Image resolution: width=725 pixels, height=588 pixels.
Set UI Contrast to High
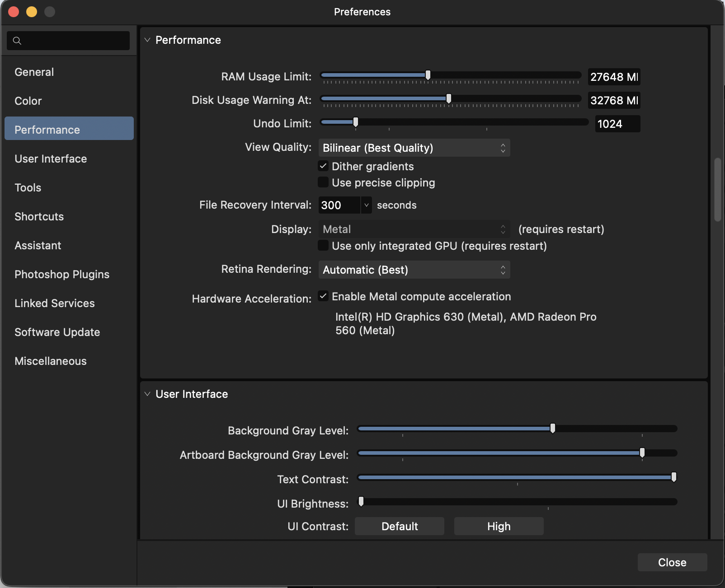(x=499, y=527)
